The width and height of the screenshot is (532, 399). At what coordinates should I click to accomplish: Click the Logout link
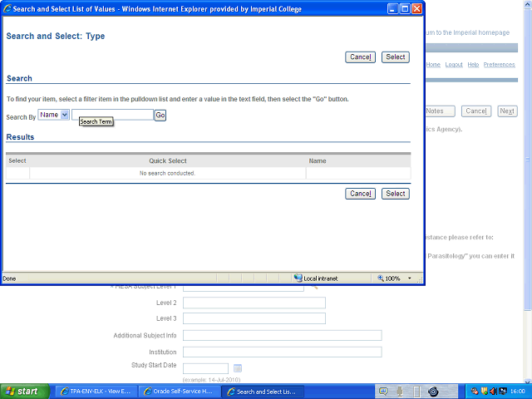(x=454, y=65)
